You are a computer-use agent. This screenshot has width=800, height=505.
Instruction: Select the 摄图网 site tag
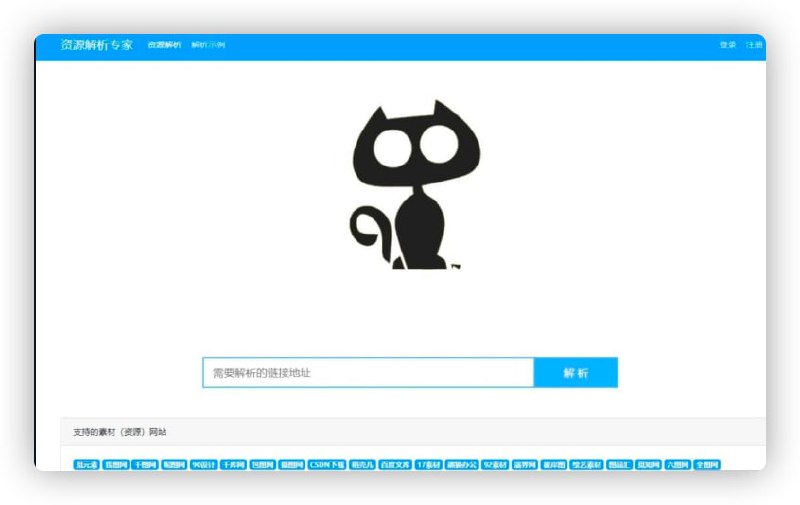click(292, 465)
